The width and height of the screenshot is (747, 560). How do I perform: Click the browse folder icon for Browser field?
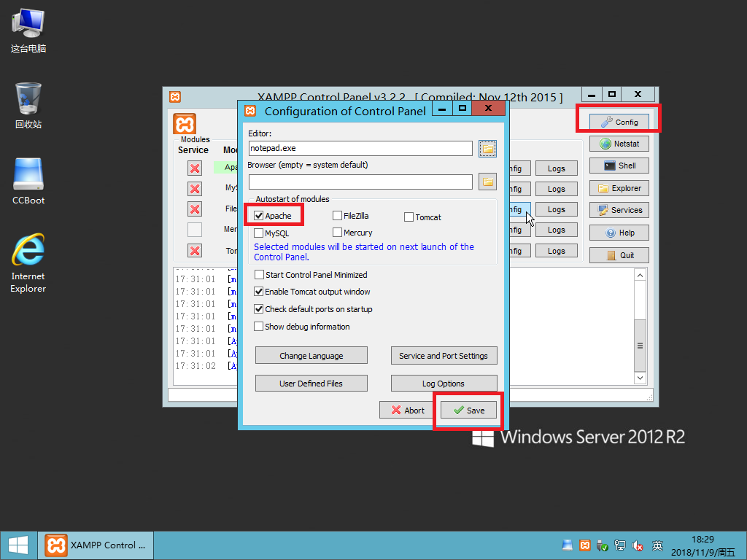(487, 182)
